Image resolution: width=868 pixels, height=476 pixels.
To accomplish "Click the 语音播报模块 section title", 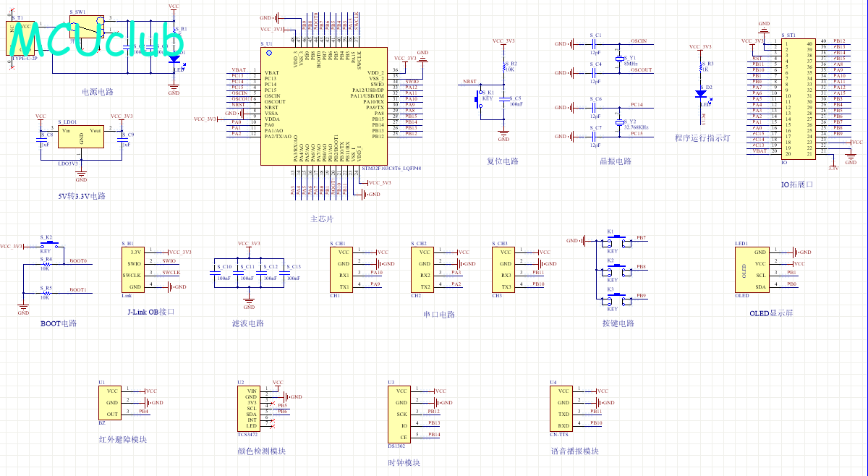I will point(574,451).
